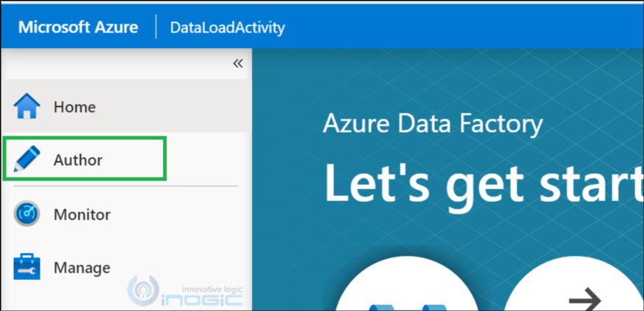Screen dimensions: 644x311
Task: Open the Manage label in the sidebar
Action: pos(82,268)
